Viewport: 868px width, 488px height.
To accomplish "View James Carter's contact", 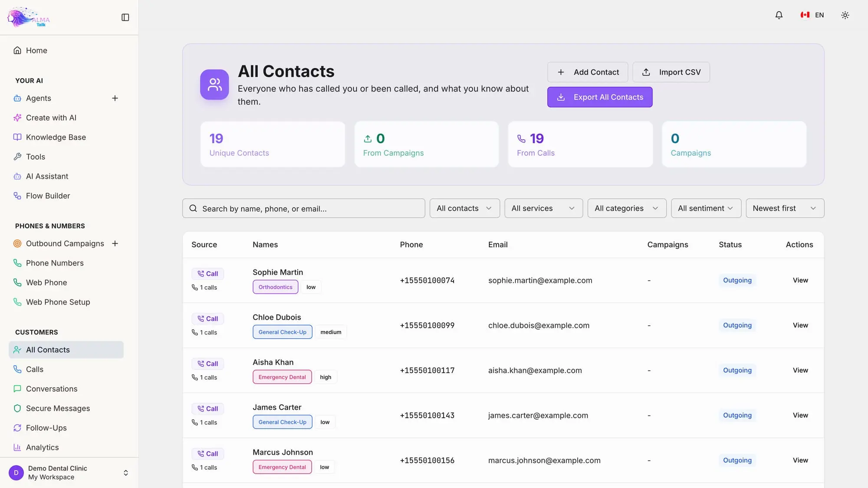I will pyautogui.click(x=800, y=416).
